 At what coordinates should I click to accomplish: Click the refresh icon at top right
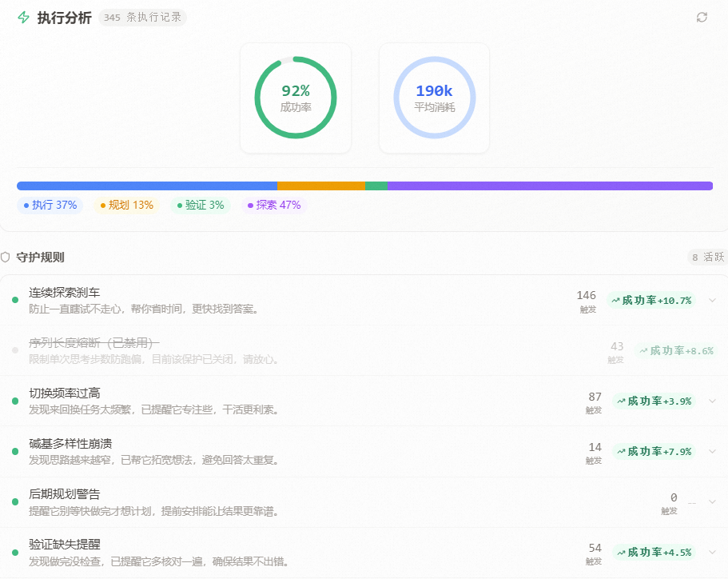coord(702,16)
